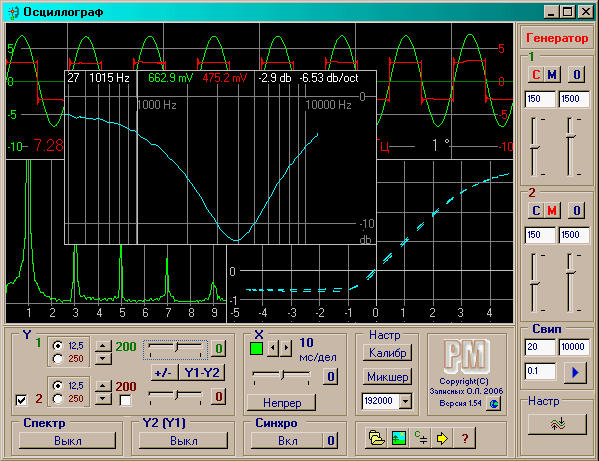Image resolution: width=599 pixels, height=461 pixels.
Task: Uncheck the channel 2 enable checkbox
Action: pyautogui.click(x=21, y=400)
